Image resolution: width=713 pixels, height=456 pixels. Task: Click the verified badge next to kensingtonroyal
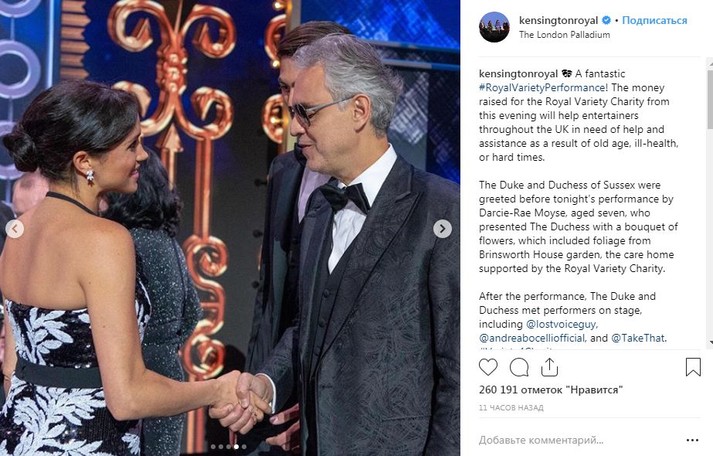click(606, 20)
